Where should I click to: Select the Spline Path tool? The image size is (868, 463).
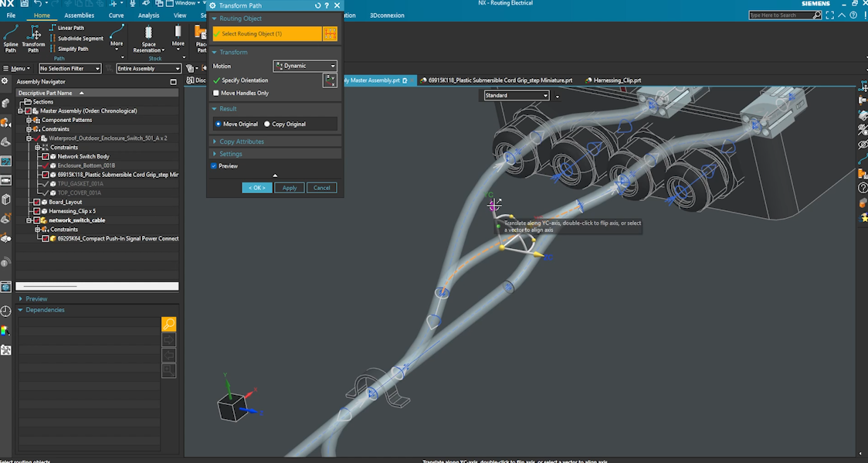(x=11, y=38)
